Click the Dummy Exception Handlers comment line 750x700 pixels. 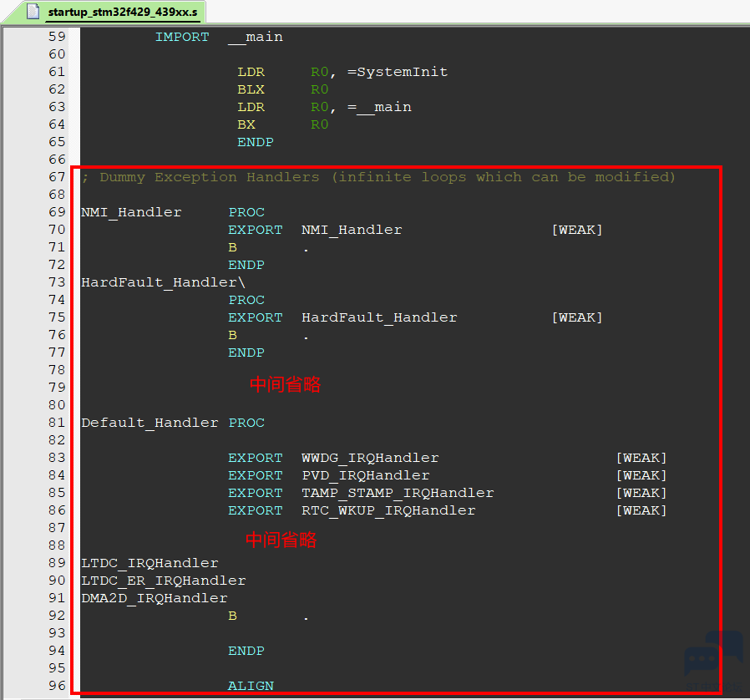pyautogui.click(x=378, y=177)
